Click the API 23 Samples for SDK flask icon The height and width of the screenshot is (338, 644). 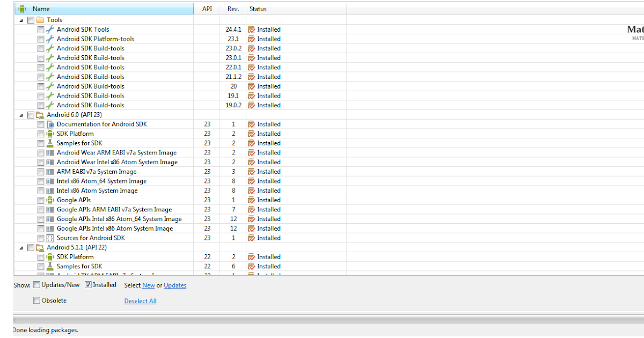[x=50, y=143]
